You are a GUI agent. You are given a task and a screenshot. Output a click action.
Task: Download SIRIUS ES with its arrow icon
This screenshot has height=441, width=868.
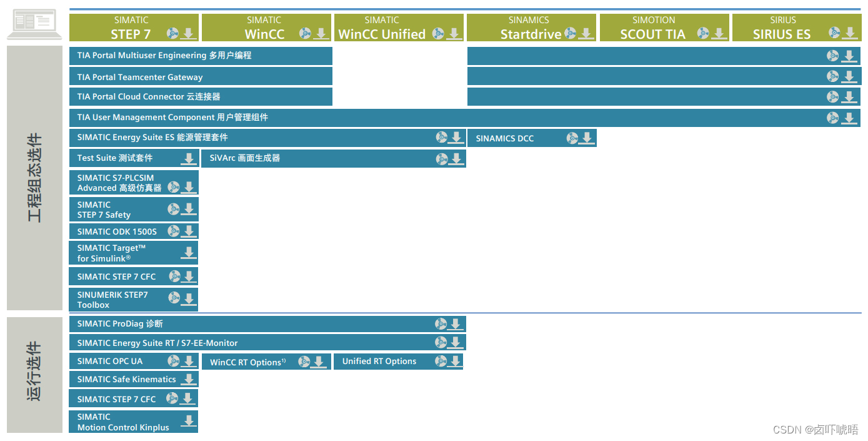coord(851,33)
